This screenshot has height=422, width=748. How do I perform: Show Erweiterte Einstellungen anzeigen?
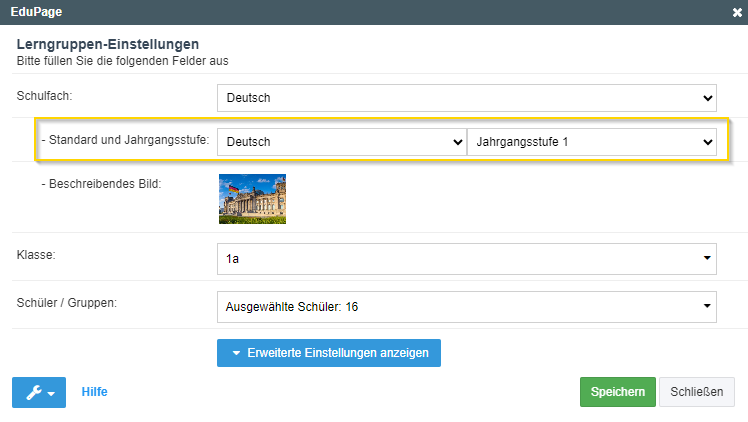329,353
